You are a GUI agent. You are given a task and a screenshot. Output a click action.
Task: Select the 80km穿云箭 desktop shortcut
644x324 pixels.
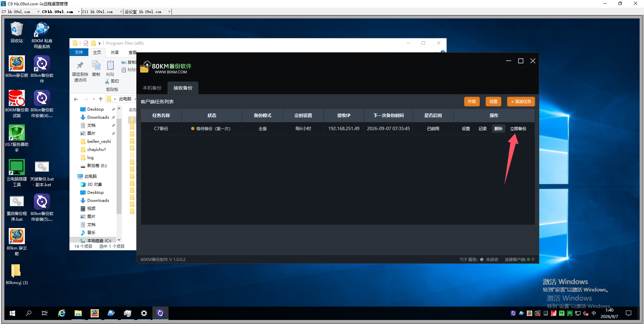(x=16, y=67)
